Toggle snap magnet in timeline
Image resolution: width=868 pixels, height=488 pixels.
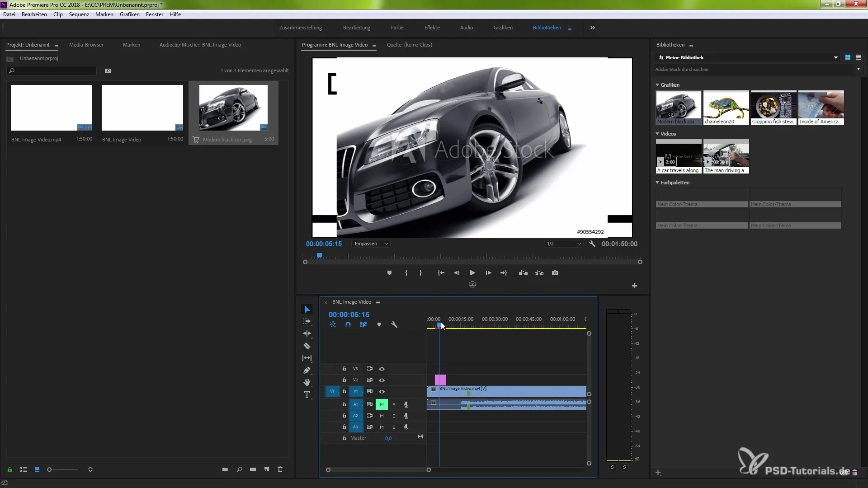tap(348, 324)
